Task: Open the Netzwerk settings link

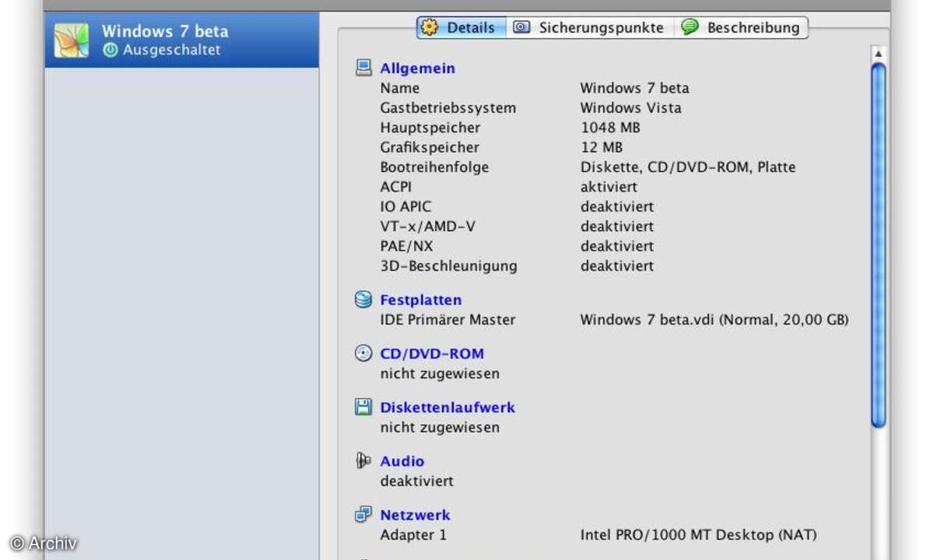Action: click(415, 515)
